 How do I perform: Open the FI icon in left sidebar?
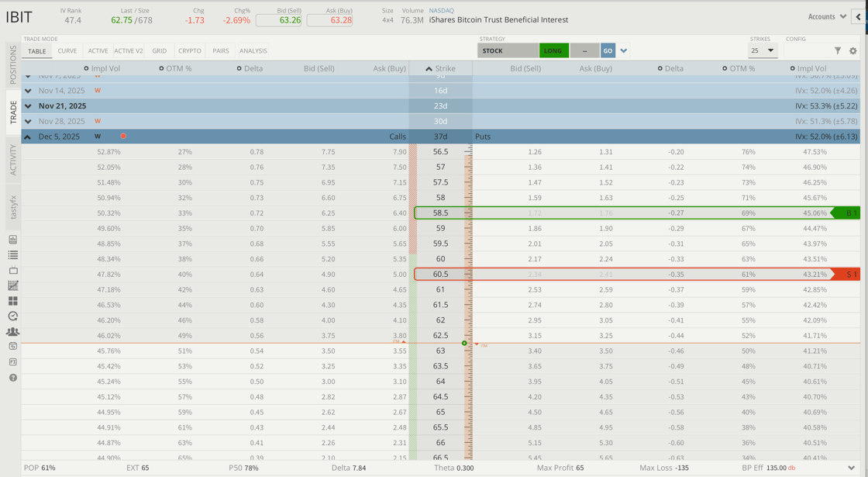[12, 361]
